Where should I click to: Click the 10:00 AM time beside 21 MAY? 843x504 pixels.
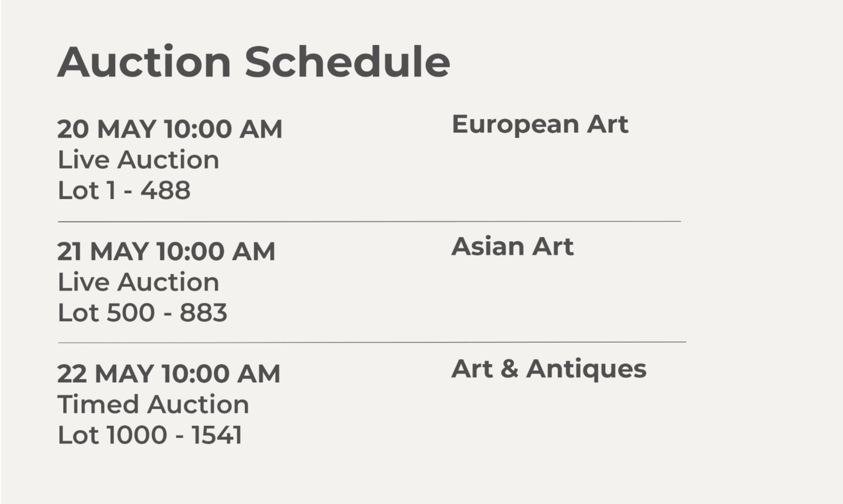[x=216, y=251]
